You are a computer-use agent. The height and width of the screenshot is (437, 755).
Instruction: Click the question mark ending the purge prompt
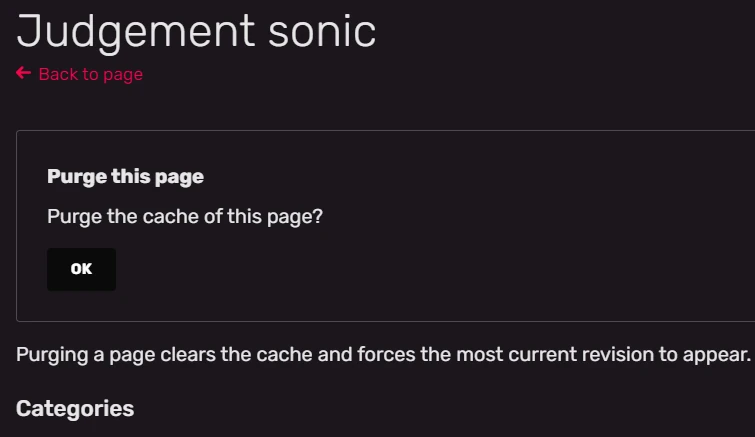pyautogui.click(x=317, y=216)
